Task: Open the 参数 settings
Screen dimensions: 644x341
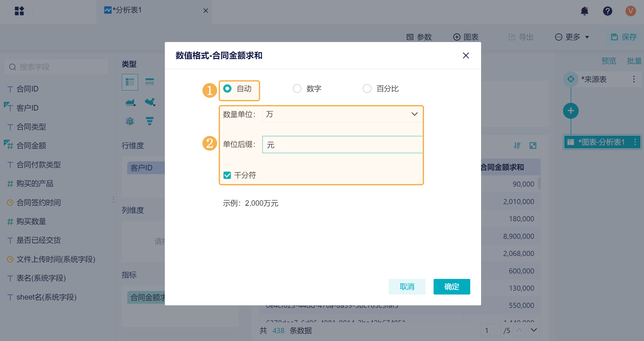Action: tap(419, 37)
